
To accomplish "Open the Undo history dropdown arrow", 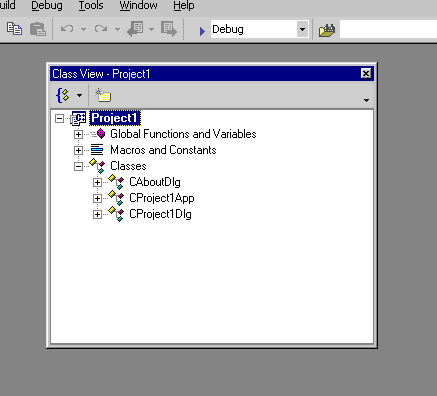I will click(x=83, y=29).
